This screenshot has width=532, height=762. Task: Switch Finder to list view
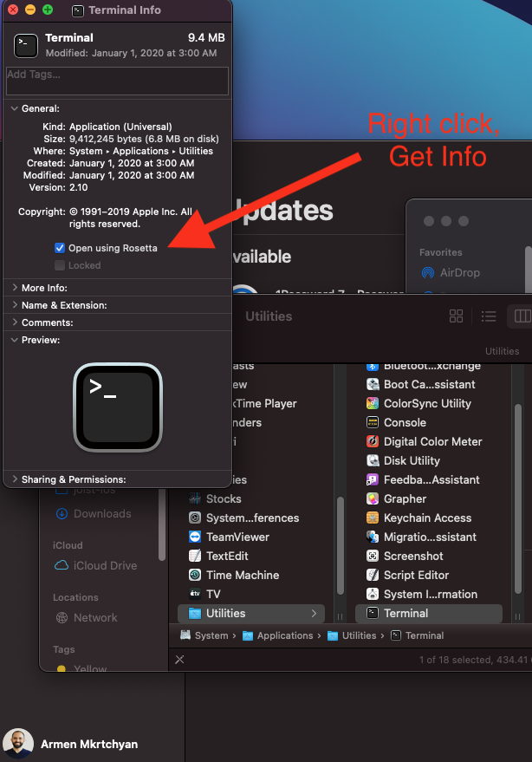489,316
